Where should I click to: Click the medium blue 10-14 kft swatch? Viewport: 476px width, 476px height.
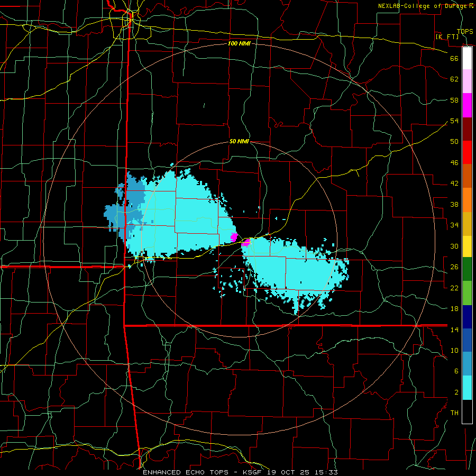pyautogui.click(x=467, y=340)
